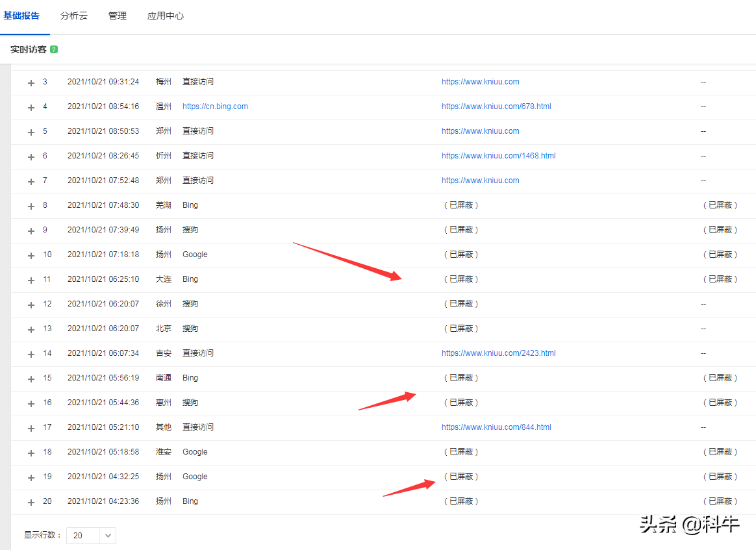
Task: Expand visitor row 12 from 徐州
Action: pyautogui.click(x=31, y=305)
